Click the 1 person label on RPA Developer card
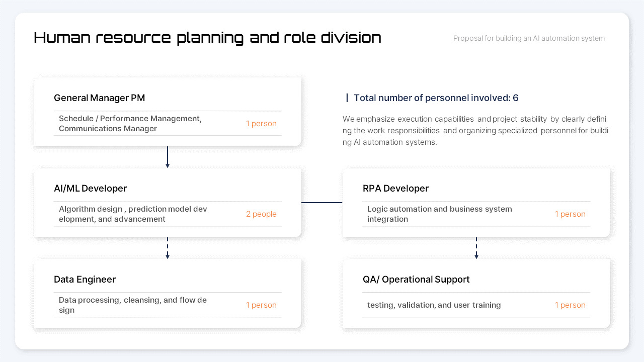This screenshot has width=644, height=362. tap(570, 214)
